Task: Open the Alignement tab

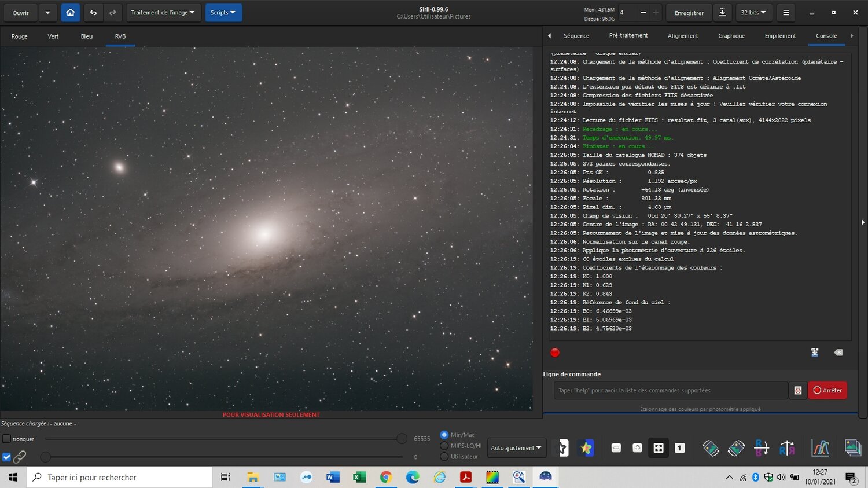Action: pyautogui.click(x=683, y=36)
